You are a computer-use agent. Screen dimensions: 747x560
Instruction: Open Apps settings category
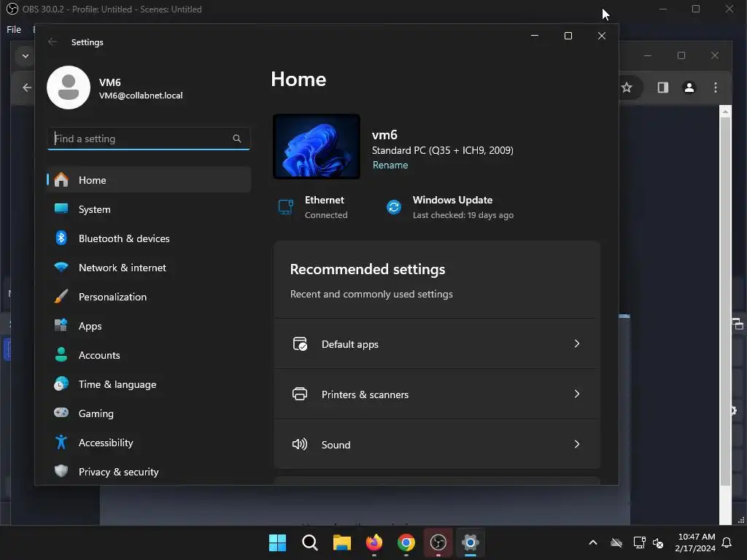[149, 326]
